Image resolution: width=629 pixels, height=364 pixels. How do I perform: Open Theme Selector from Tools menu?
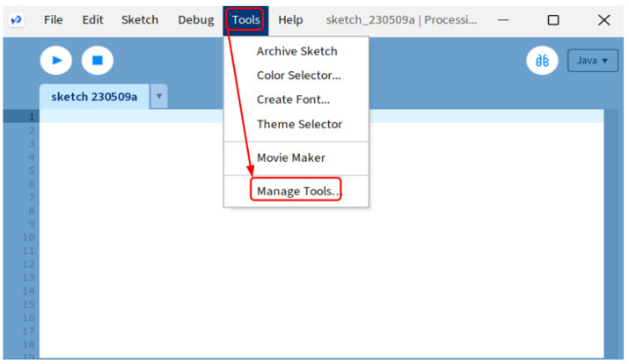(x=296, y=124)
